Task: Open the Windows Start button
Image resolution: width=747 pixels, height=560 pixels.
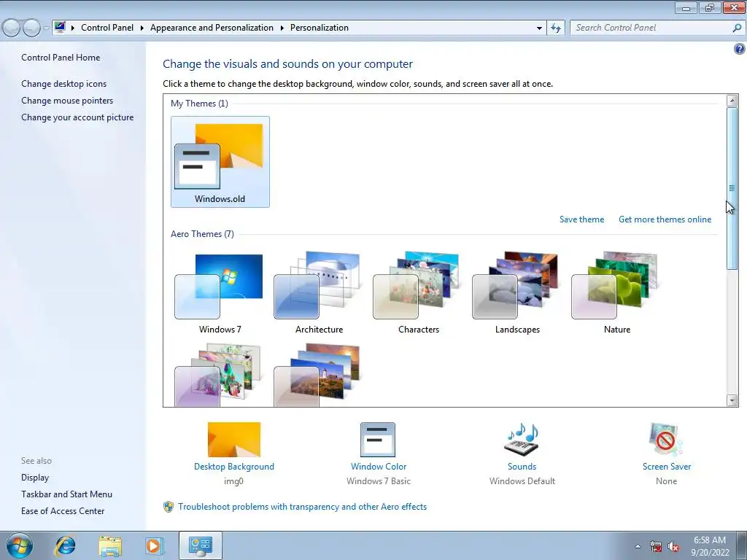Action: [x=20, y=545]
